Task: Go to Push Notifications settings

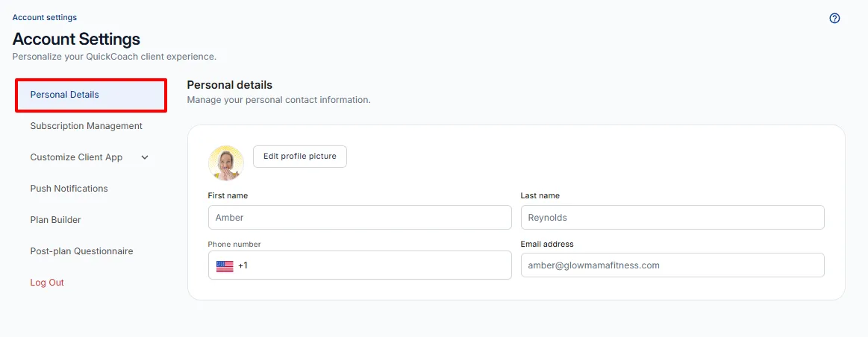Action: (69, 188)
